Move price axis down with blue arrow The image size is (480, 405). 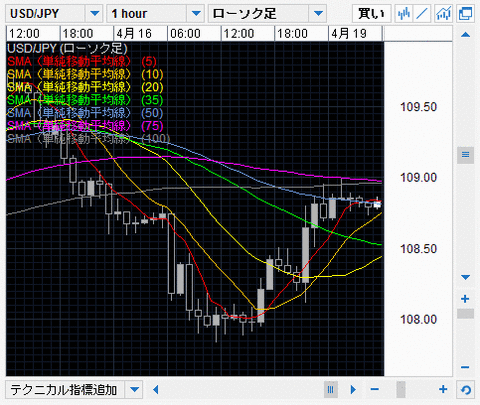[465, 277]
